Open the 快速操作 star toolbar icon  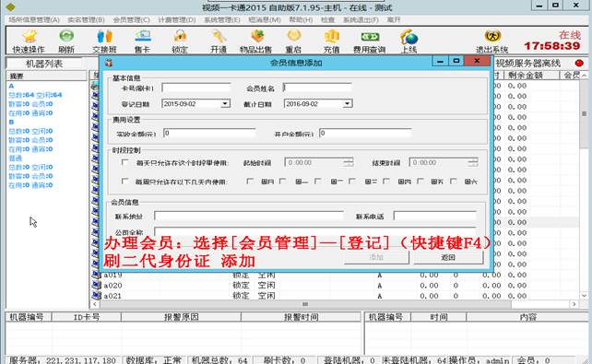[x=30, y=36]
